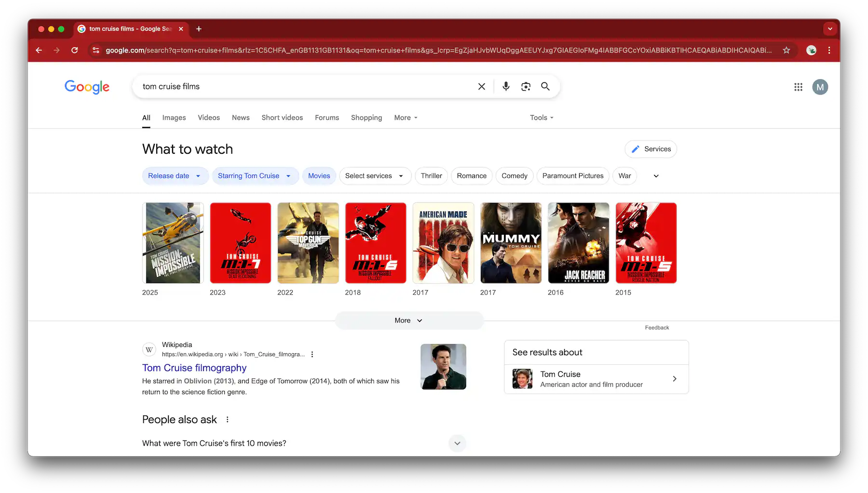Open the Tom Cruise photo beside Wikipedia result
Screen dimensions: 868x493
[443, 367]
